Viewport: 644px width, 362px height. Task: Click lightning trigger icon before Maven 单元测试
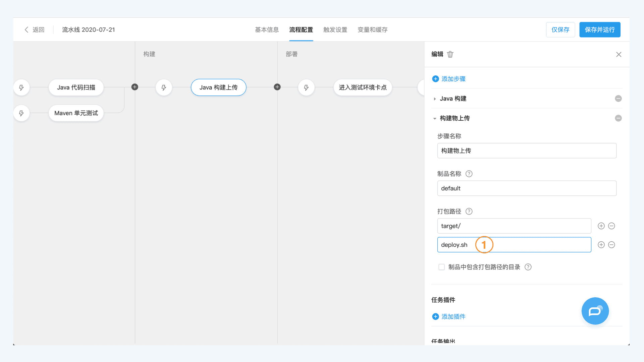21,113
